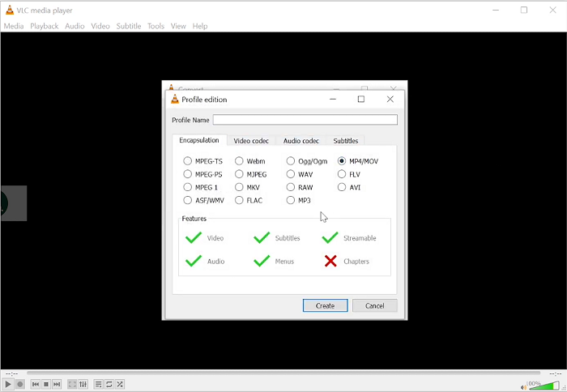
Task: Click VLC cone icon in main title bar
Action: 10,11
